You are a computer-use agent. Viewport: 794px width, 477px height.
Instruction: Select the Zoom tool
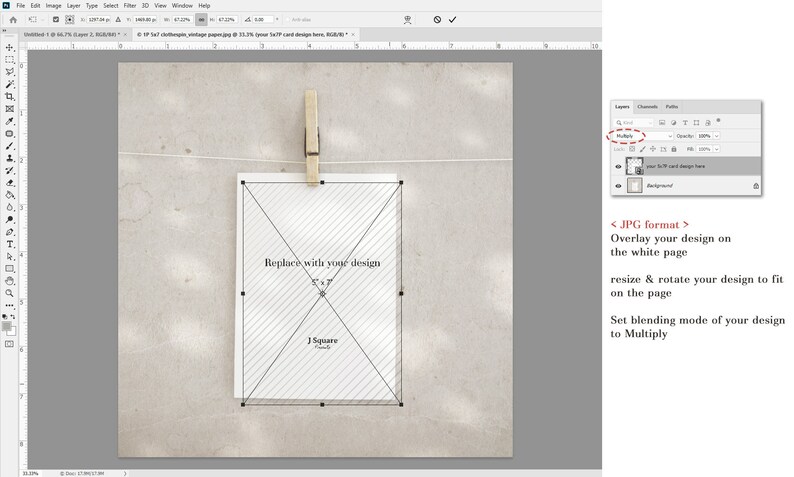point(10,293)
